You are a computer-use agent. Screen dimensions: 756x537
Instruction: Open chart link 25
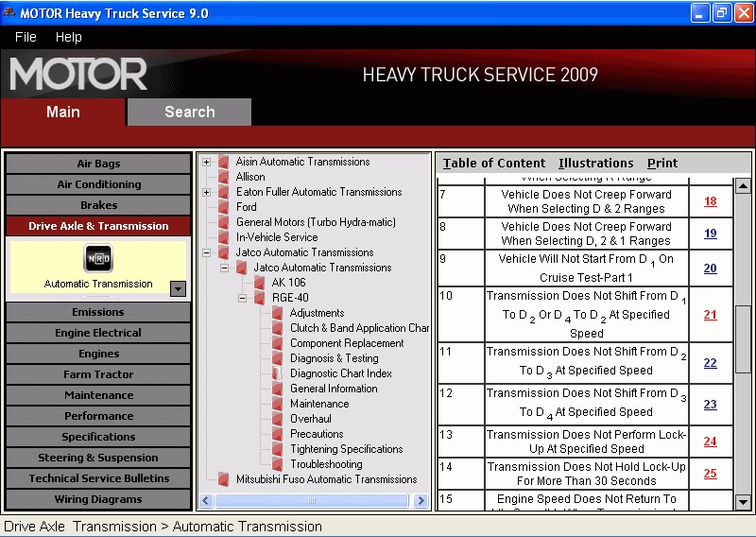[711, 474]
